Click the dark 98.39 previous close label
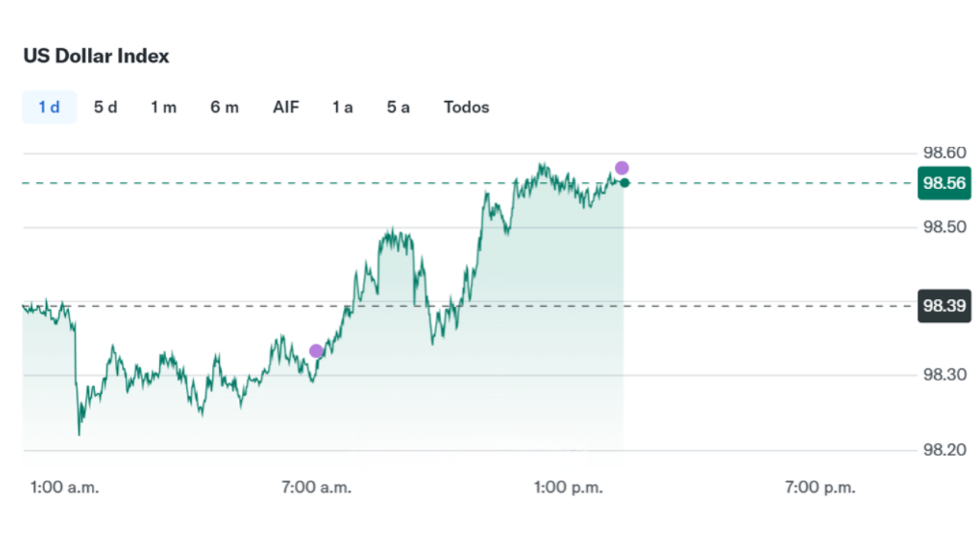This screenshot has width=980, height=551. [x=944, y=306]
